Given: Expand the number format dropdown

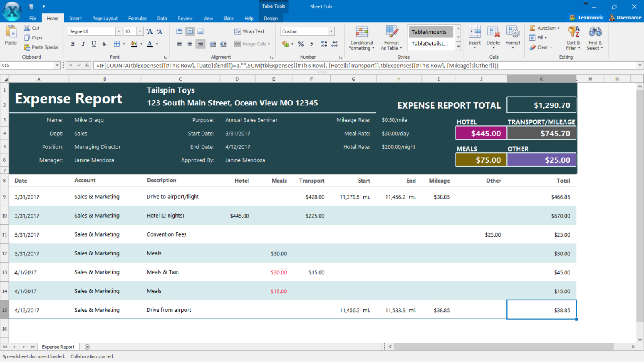Looking at the screenshot, I should point(331,31).
